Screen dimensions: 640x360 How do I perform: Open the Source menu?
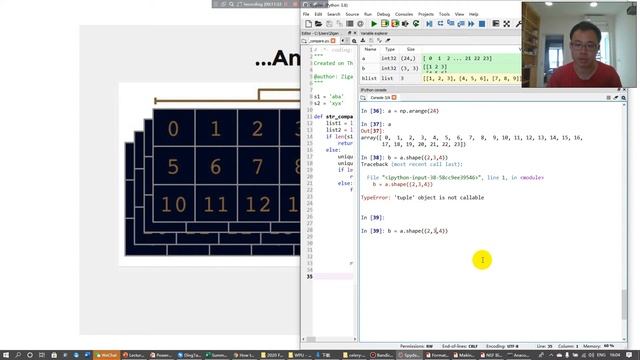point(352,14)
